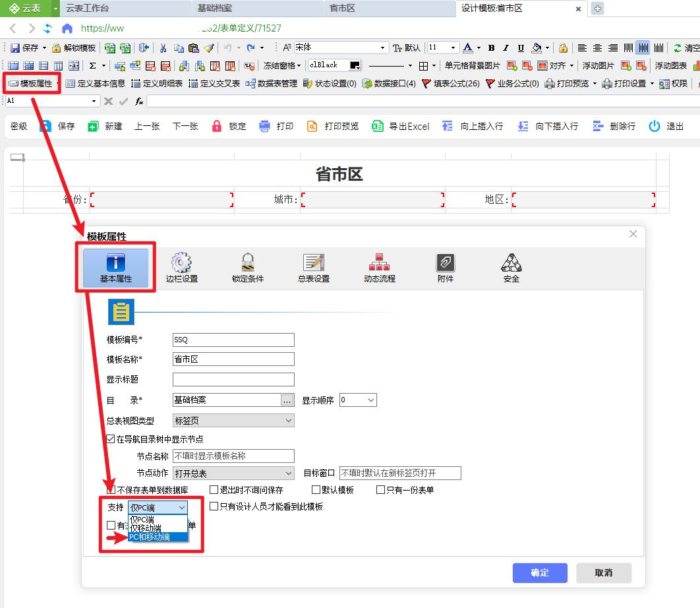Switch to the 基础档案 tab
This screenshot has height=608, width=700.
pos(218,8)
